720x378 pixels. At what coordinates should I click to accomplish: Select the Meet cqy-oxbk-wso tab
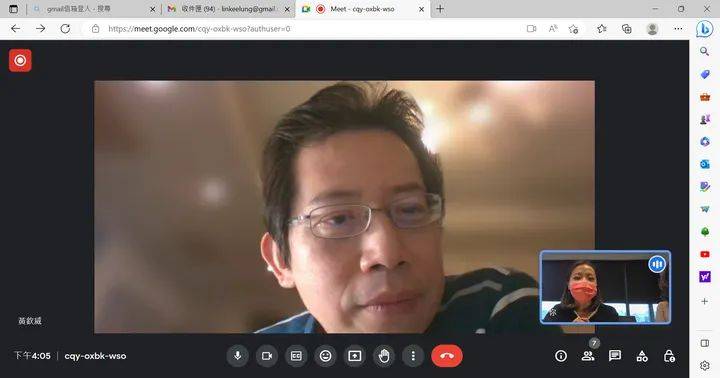363,9
